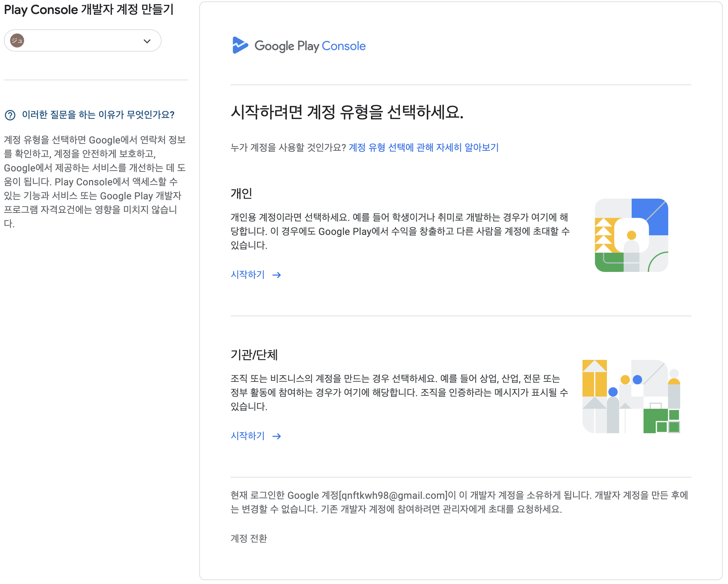The height and width of the screenshot is (584, 728).
Task: Click the 개인 account illustration image
Action: 631,235
